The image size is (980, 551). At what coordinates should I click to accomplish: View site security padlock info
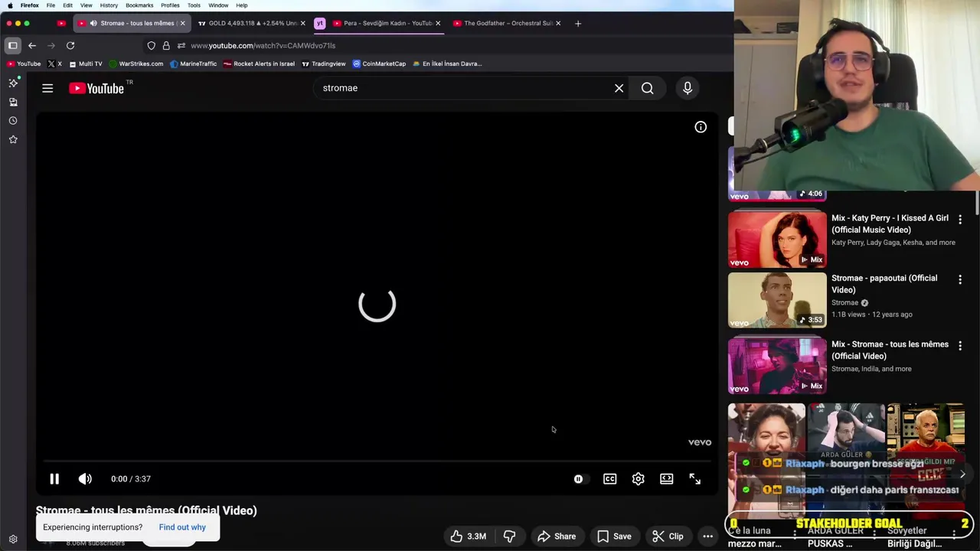(x=166, y=46)
